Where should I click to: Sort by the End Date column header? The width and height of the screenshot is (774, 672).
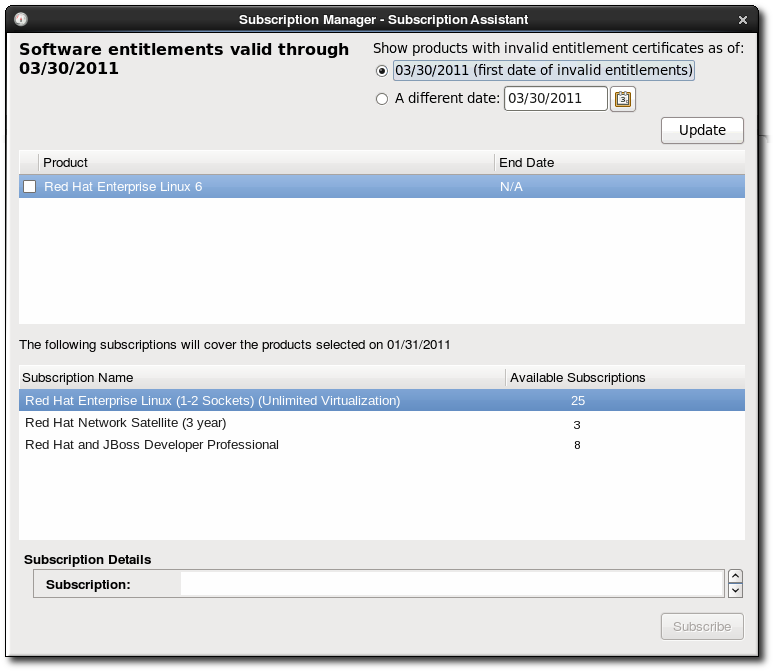(x=619, y=162)
